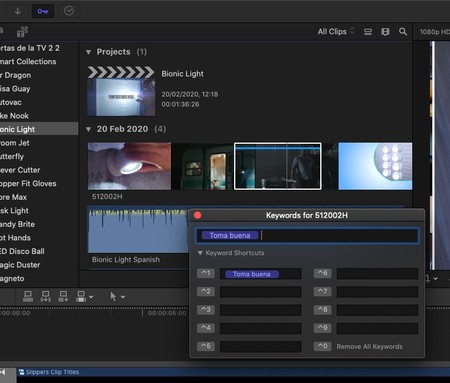Click Remove All Keywords shortcut
The image size is (450, 383).
[369, 347]
